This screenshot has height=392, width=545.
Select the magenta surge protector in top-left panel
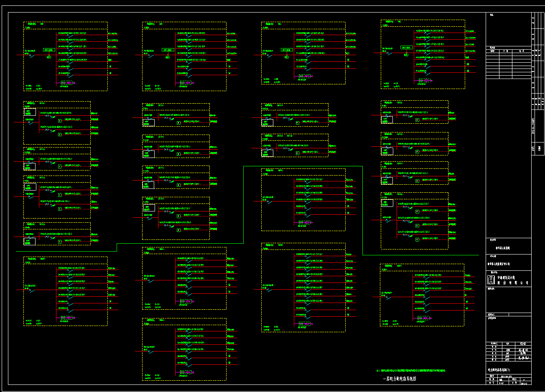tap(67, 83)
